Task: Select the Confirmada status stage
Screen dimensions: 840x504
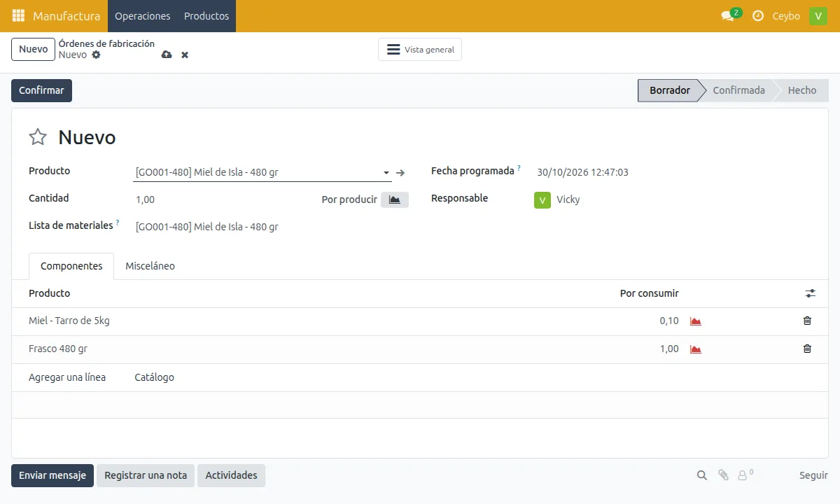Action: pos(738,90)
